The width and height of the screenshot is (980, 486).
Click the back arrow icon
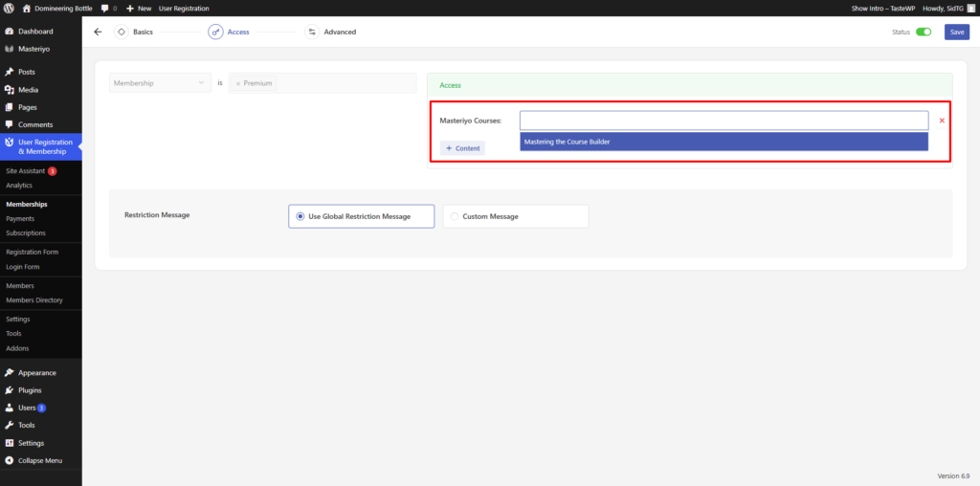[x=98, y=32]
